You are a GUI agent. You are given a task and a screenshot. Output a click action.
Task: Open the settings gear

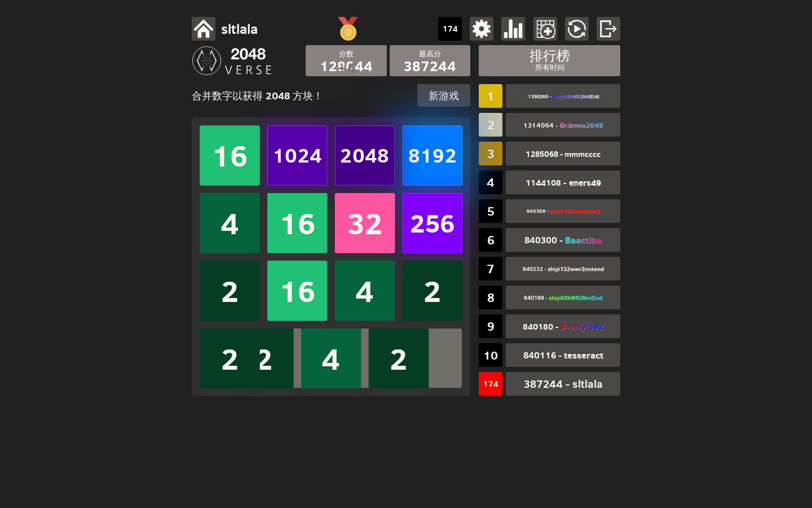[482, 29]
